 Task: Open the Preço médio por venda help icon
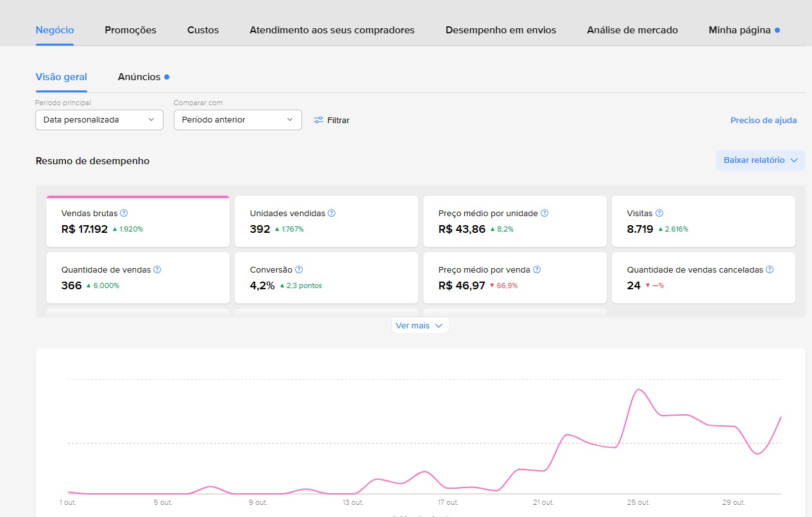[x=537, y=269]
